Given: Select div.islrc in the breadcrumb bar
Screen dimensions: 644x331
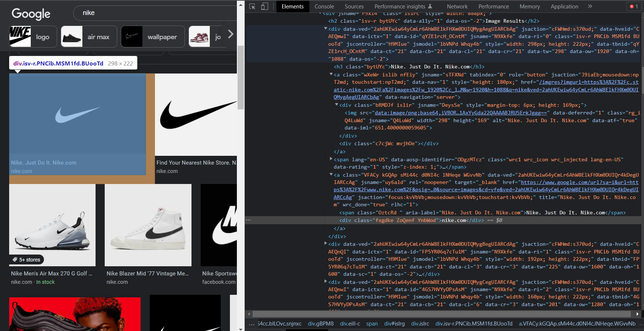Looking at the screenshot, I should (420, 324).
